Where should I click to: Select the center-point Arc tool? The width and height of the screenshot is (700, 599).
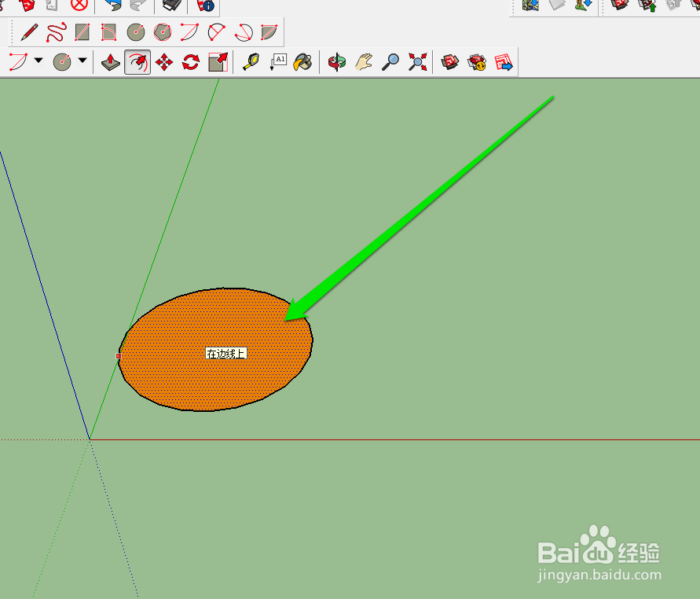217,32
